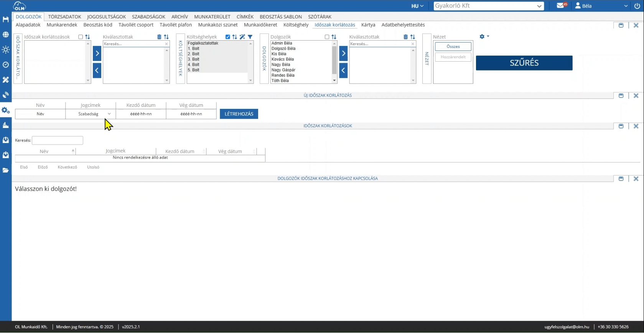Open the gear settings dropdown near Nézet
The height and width of the screenshot is (333, 644).
484,36
